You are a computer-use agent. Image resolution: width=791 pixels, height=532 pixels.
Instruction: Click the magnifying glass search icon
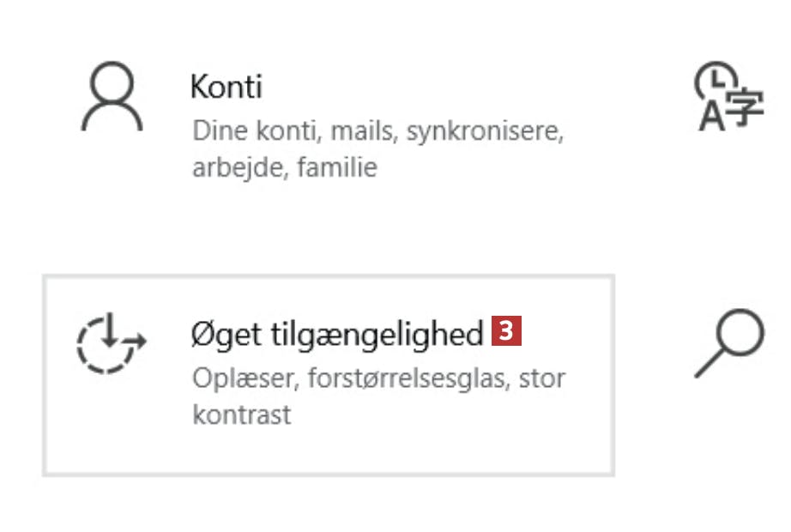pyautogui.click(x=729, y=343)
